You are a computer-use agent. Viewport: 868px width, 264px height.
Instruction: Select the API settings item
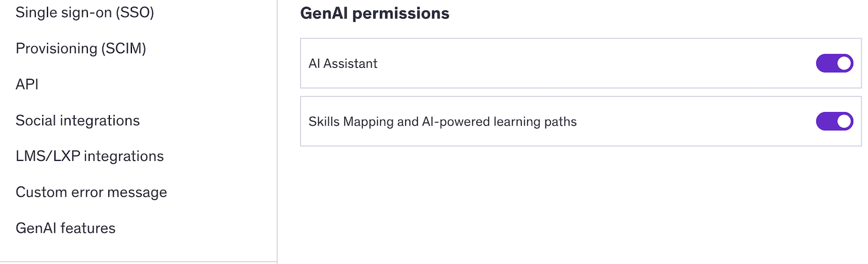tap(27, 85)
